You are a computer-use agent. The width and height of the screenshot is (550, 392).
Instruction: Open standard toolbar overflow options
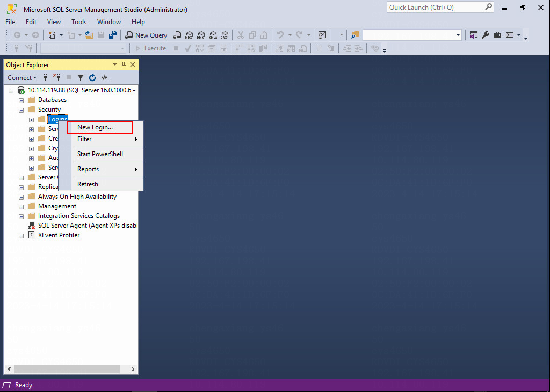click(526, 38)
